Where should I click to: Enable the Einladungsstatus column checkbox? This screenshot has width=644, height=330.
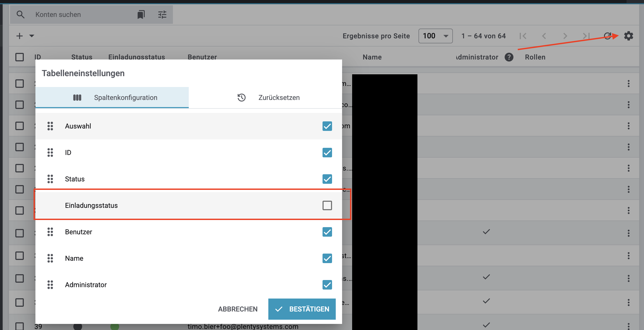(x=327, y=205)
